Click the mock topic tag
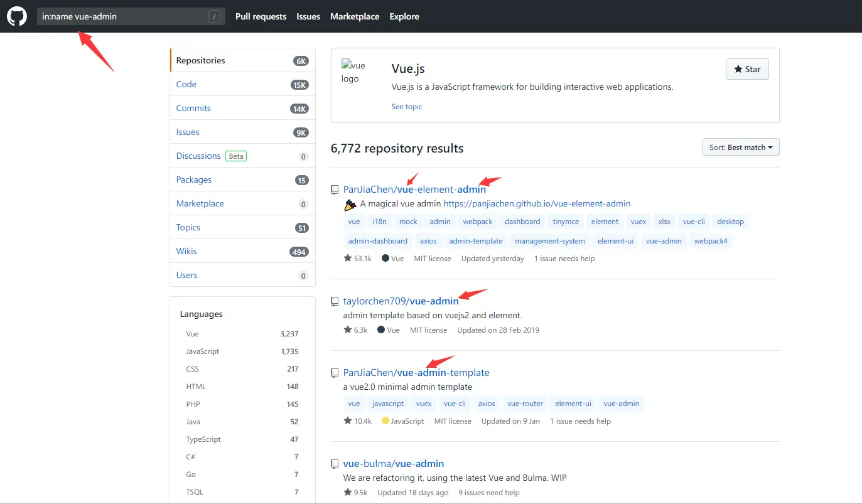This screenshot has height=504, width=862. 408,222
